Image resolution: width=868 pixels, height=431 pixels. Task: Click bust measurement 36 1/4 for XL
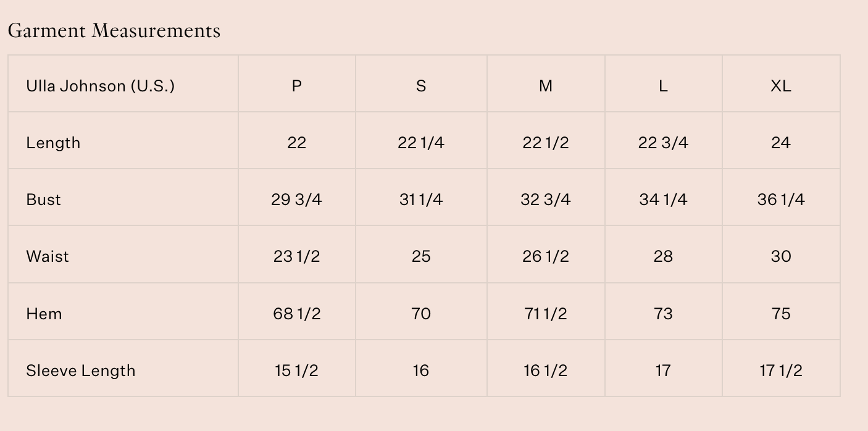pos(781,199)
